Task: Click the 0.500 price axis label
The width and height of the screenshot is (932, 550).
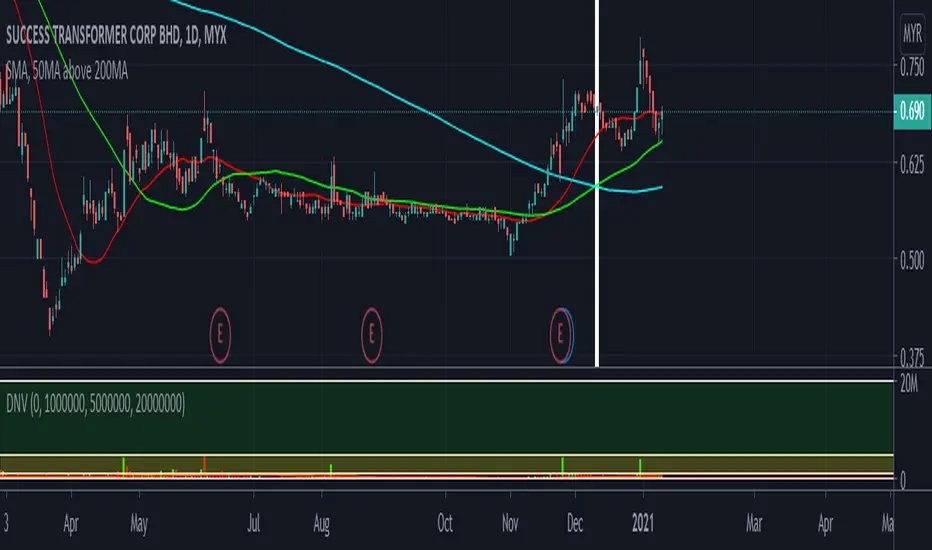Action: [x=912, y=260]
